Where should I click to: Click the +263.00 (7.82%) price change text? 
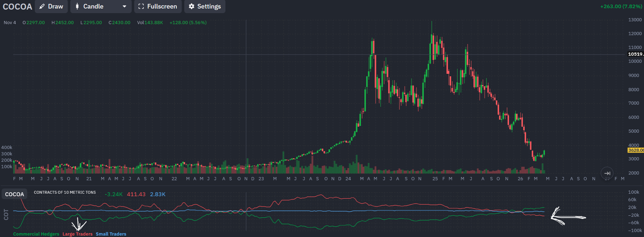pos(621,6)
